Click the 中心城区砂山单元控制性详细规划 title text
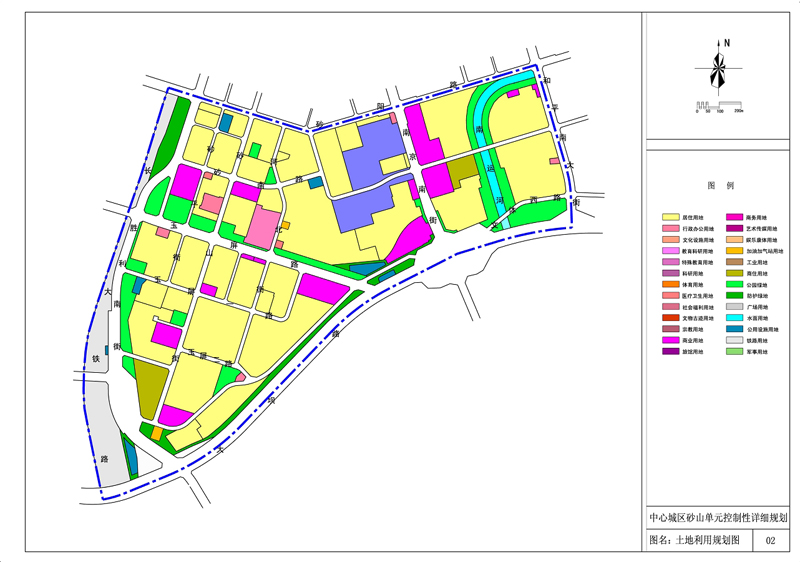 click(718, 519)
